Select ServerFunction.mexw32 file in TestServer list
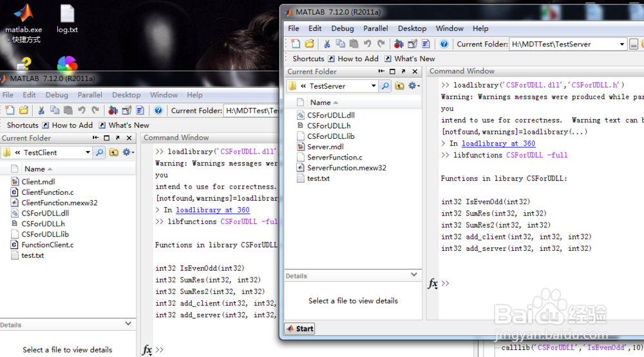The image size is (644, 357). (346, 167)
